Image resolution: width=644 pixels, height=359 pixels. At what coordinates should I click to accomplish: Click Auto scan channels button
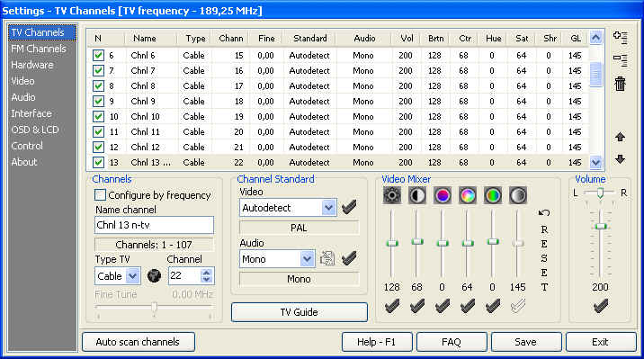139,342
